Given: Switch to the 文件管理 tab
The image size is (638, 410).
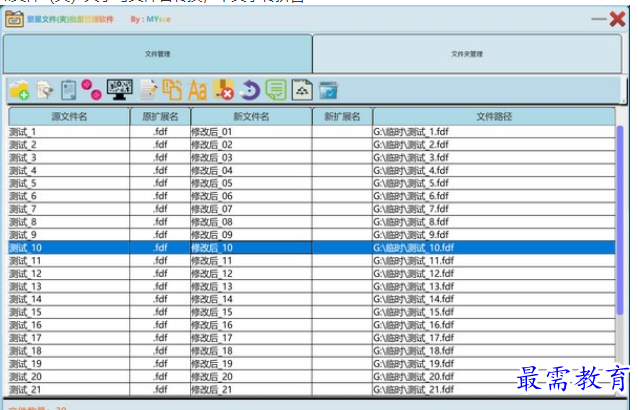Looking at the screenshot, I should pos(157,54).
